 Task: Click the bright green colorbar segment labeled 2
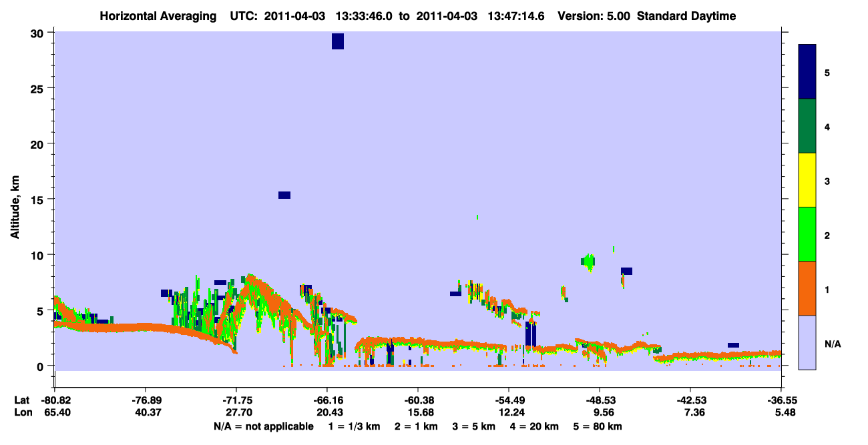click(807, 234)
